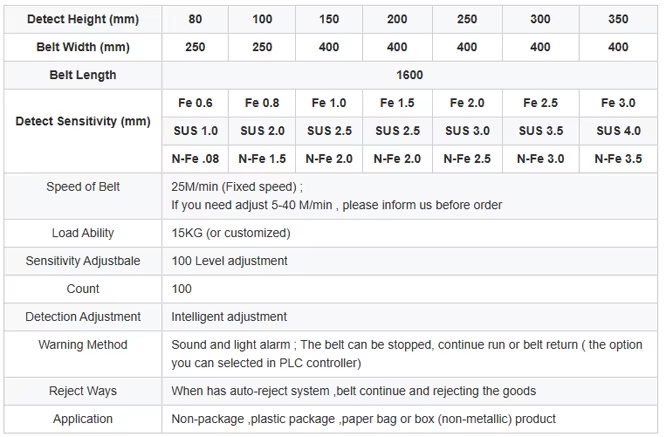Select the 350 detect height cell

point(618,19)
